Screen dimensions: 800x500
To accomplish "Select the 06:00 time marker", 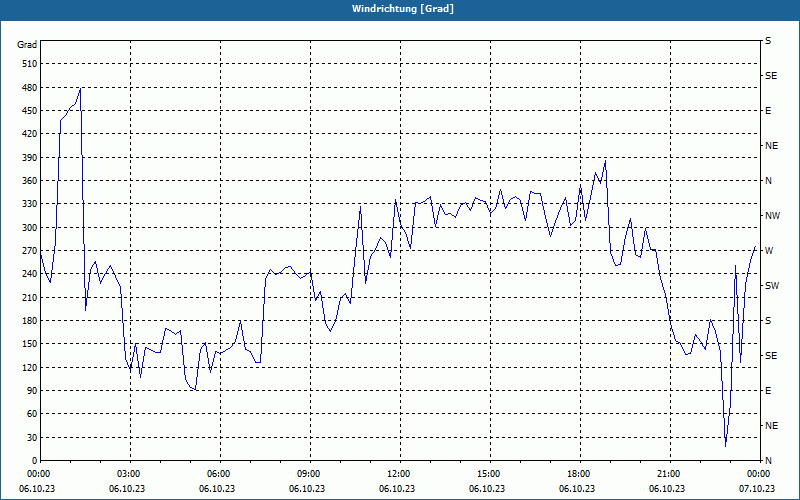I will pyautogui.click(x=220, y=474).
